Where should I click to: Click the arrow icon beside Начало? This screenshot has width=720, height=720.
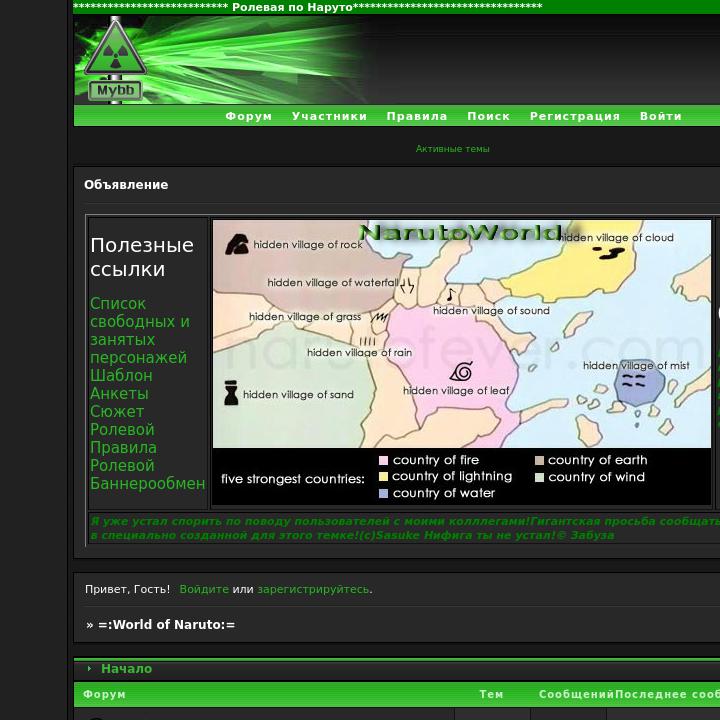click(x=90, y=669)
